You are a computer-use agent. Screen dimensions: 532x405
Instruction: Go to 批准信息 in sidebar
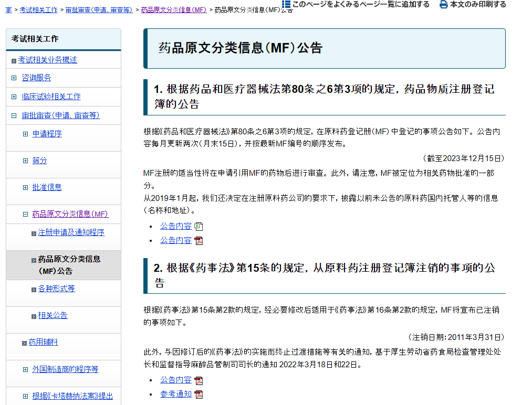(x=47, y=188)
